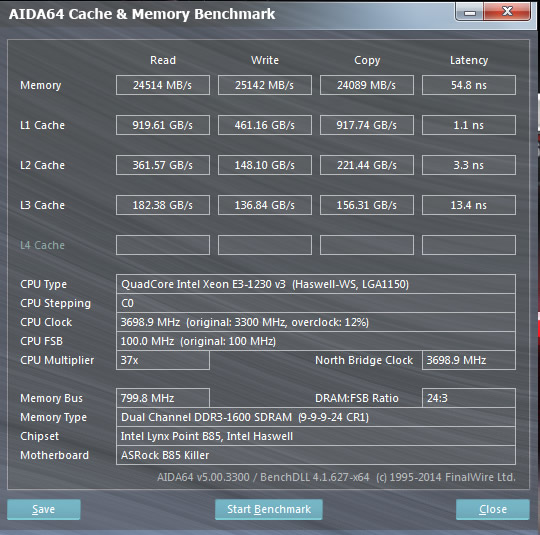Click the Copy column header
This screenshot has width=540, height=535.
click(x=367, y=61)
